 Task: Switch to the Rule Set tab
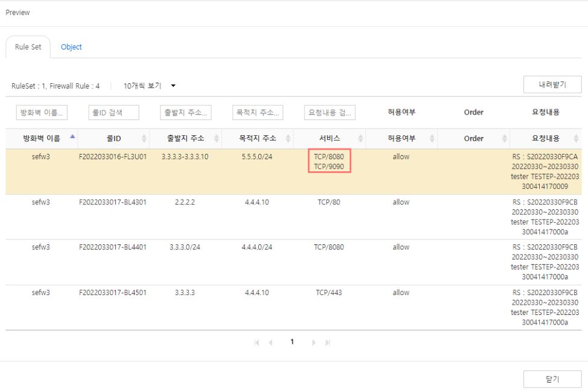click(28, 47)
